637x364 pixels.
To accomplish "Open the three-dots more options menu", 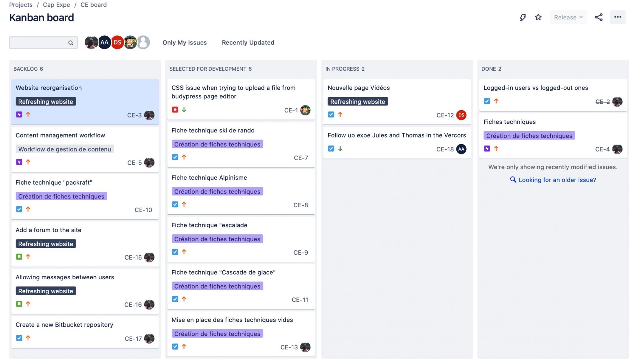I will [x=618, y=17].
